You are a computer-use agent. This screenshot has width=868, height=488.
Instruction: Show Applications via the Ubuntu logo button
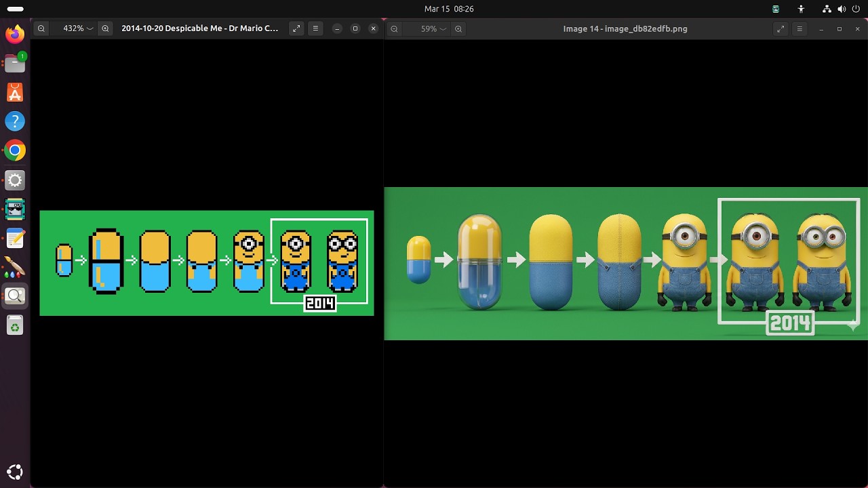point(15,472)
